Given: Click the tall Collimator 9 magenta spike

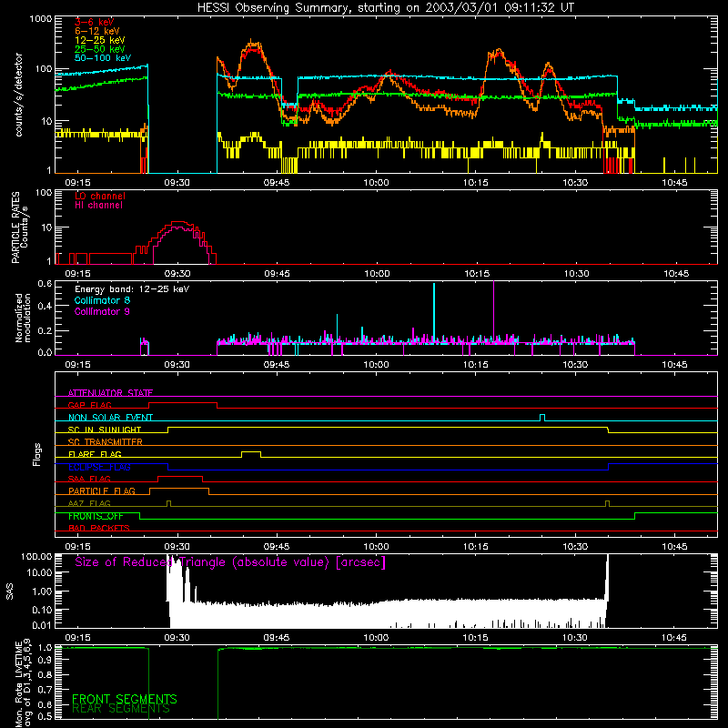Looking at the screenshot, I should tap(493, 310).
